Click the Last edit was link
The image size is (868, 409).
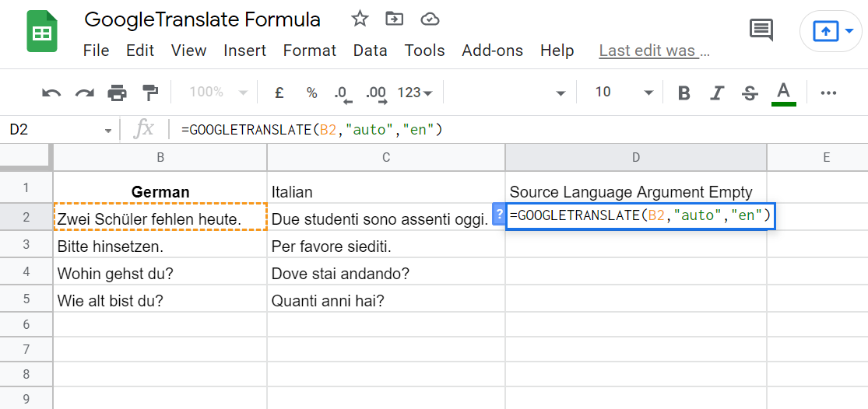654,51
